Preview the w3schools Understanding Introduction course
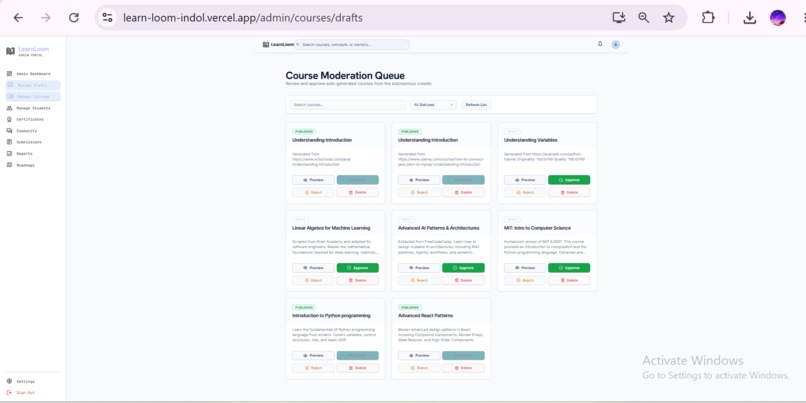 pyautogui.click(x=313, y=180)
